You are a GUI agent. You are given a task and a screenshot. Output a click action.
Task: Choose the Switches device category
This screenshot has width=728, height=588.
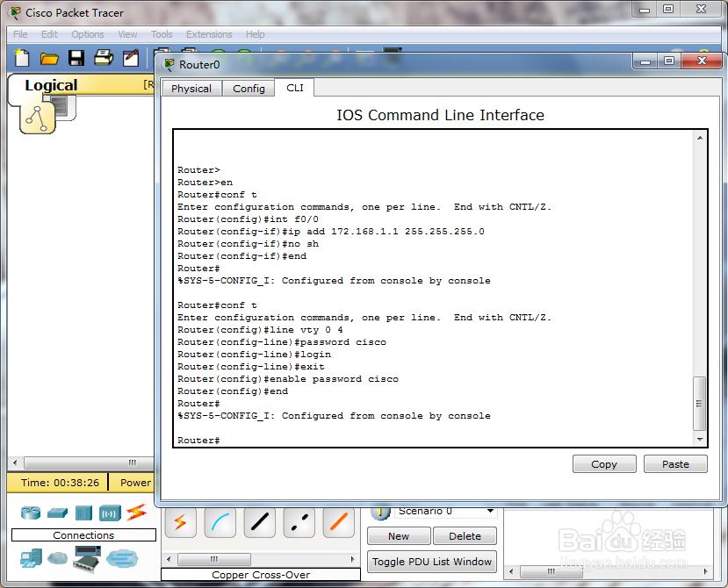click(58, 513)
